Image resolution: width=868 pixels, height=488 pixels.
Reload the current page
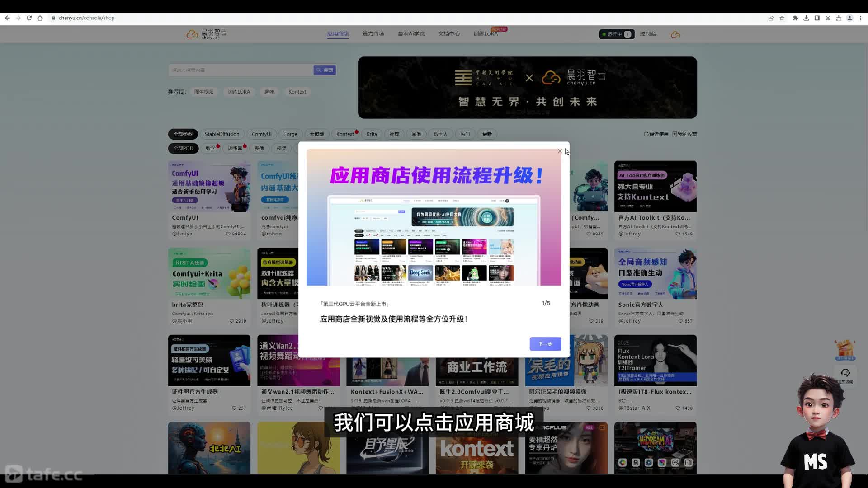pyautogui.click(x=29, y=18)
